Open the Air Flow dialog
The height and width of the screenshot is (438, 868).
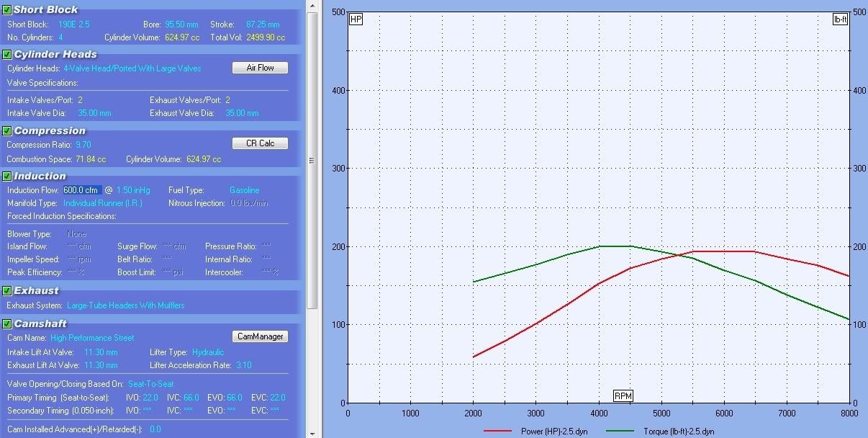click(x=260, y=68)
